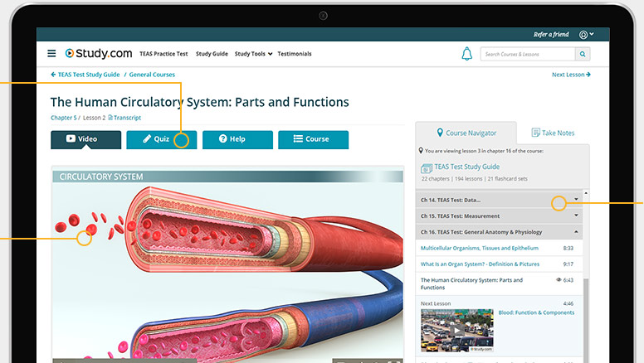Select the Course Navigator tab
This screenshot has width=644, height=363.
point(466,133)
